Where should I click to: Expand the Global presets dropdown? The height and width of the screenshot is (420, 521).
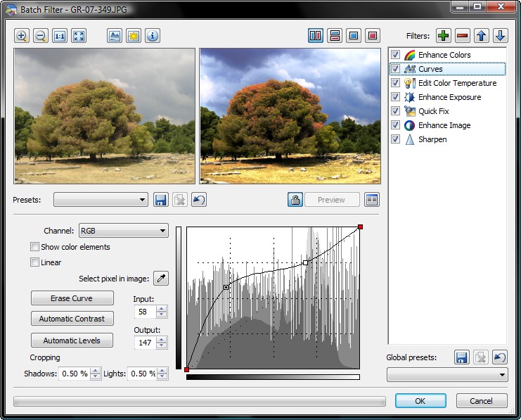click(447, 375)
